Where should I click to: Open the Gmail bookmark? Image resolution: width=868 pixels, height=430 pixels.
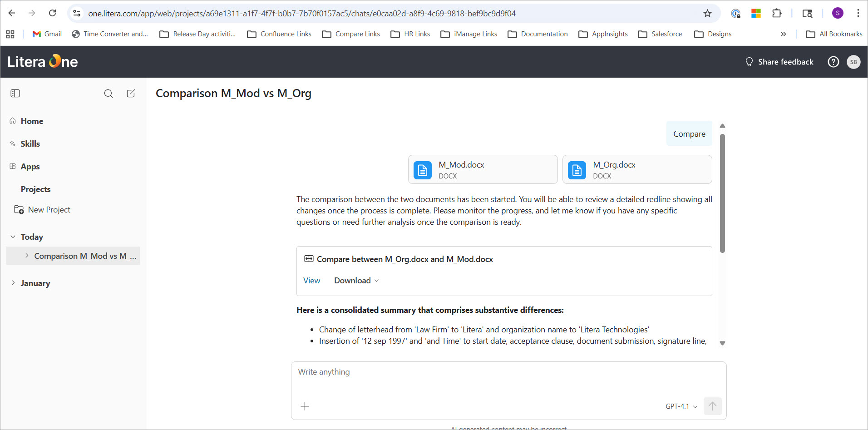pyautogui.click(x=47, y=34)
